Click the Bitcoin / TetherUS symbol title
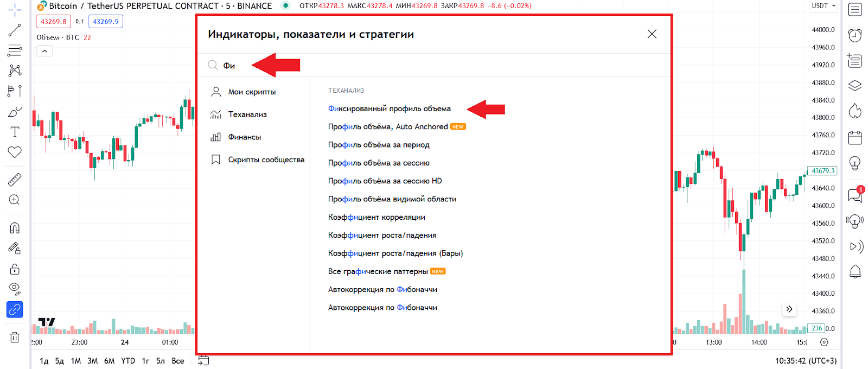The width and height of the screenshot is (868, 369). (160, 6)
